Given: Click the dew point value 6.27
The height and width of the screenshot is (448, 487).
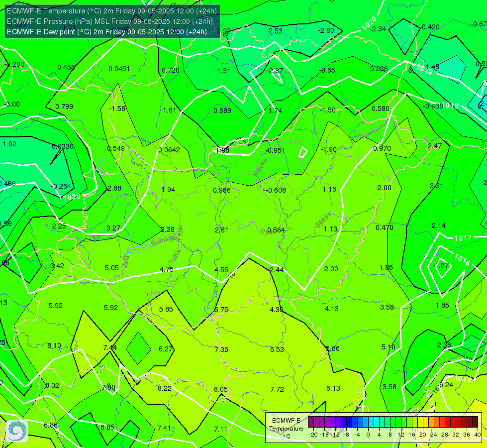Looking at the screenshot, I should [166, 349].
